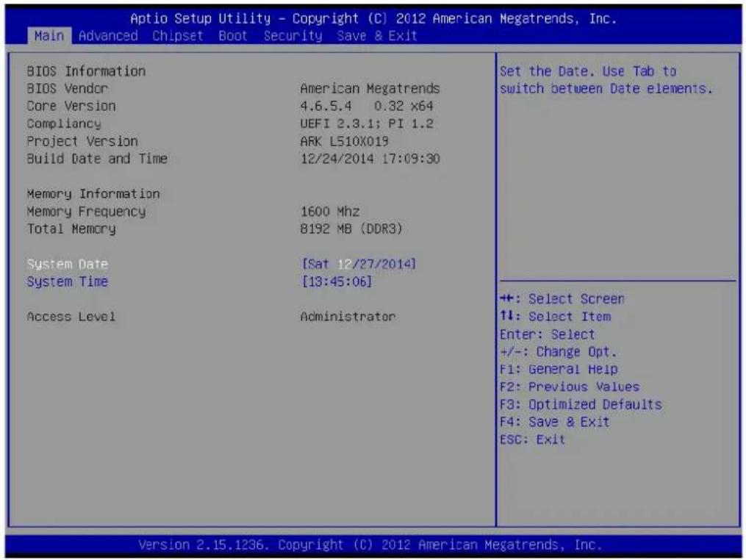Screen dimensions: 746x560
Task: Click the month field 12 in System Date
Action: pyautogui.click(x=345, y=264)
